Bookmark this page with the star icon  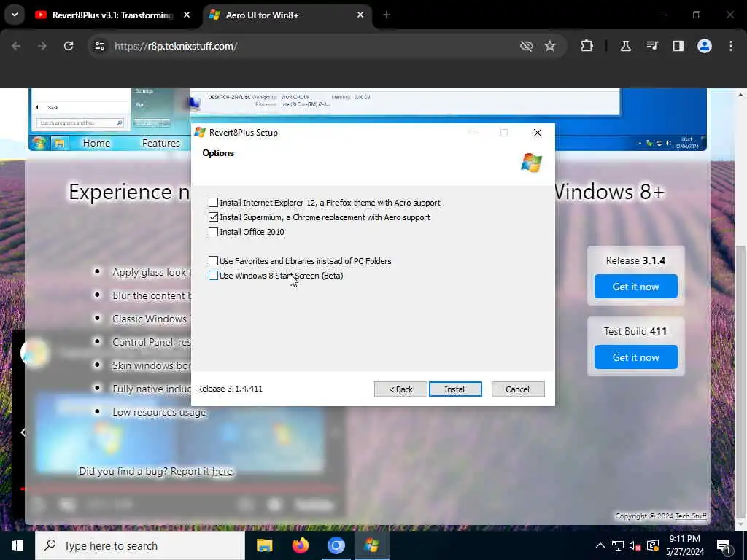(x=550, y=46)
